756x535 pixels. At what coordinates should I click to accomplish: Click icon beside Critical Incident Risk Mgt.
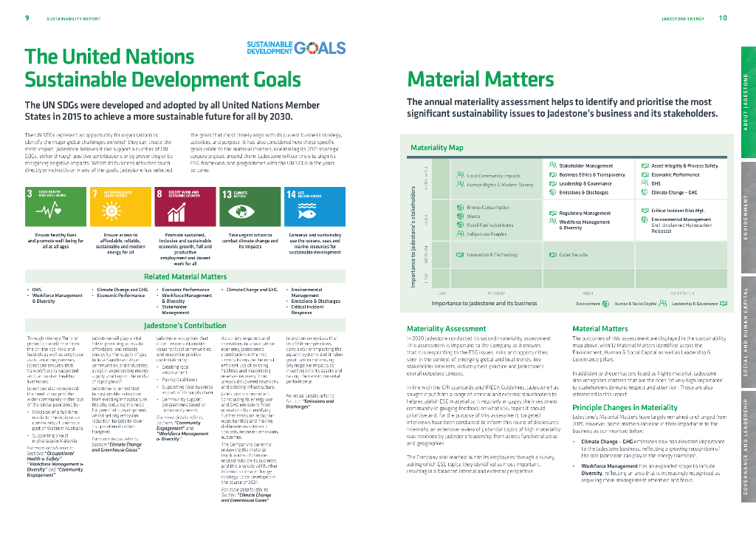[645, 211]
